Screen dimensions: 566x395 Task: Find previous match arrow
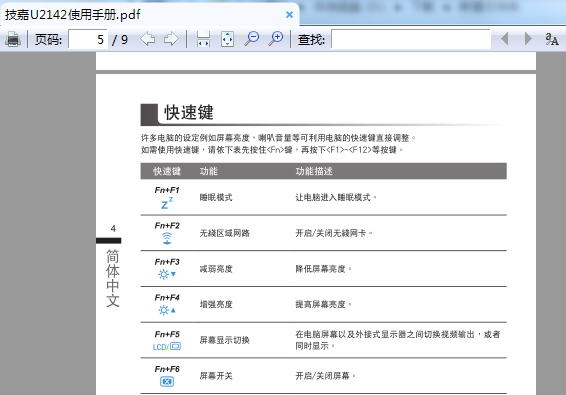coord(505,38)
